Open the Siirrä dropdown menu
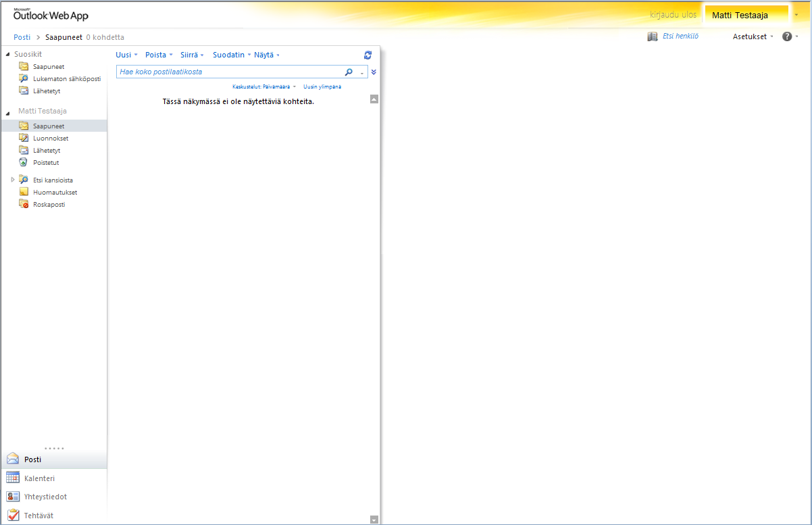 coord(192,55)
